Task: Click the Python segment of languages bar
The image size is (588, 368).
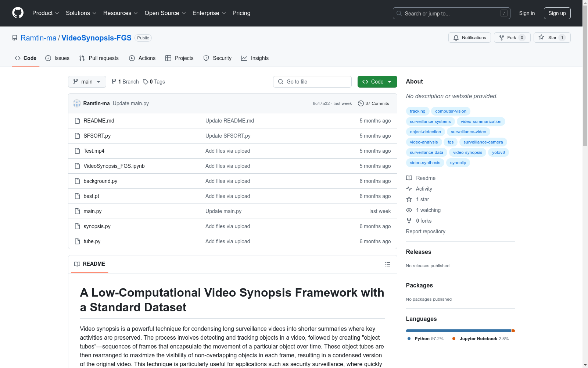Action: pos(458,331)
